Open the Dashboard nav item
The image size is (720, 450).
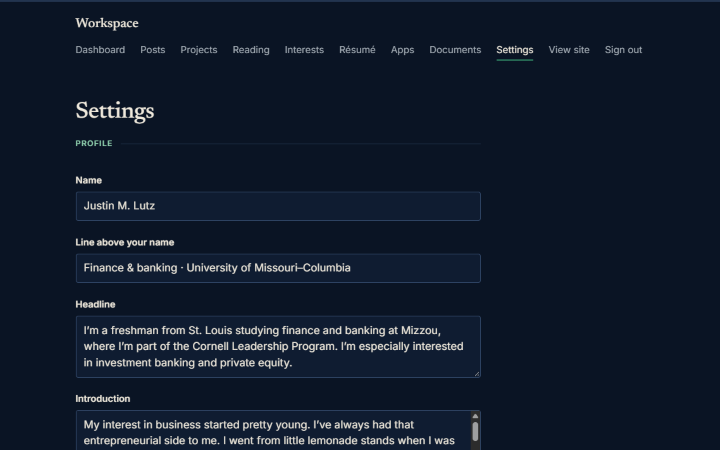(x=100, y=50)
